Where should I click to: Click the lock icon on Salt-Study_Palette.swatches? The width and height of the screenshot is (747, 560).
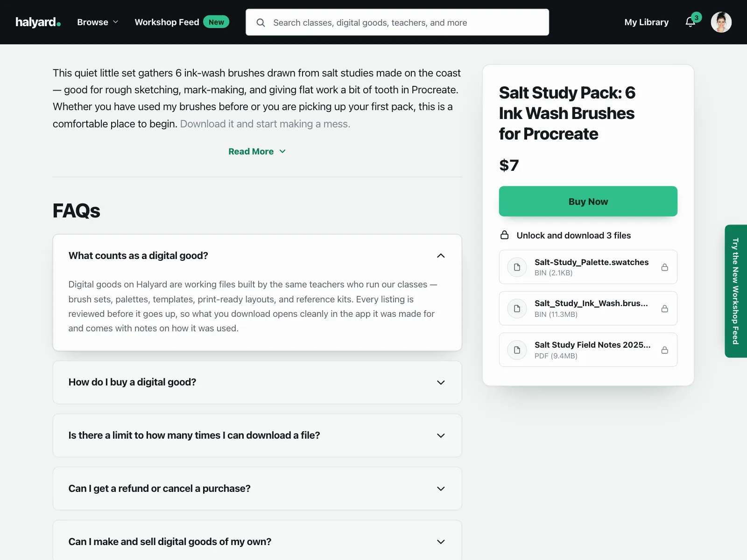(664, 267)
